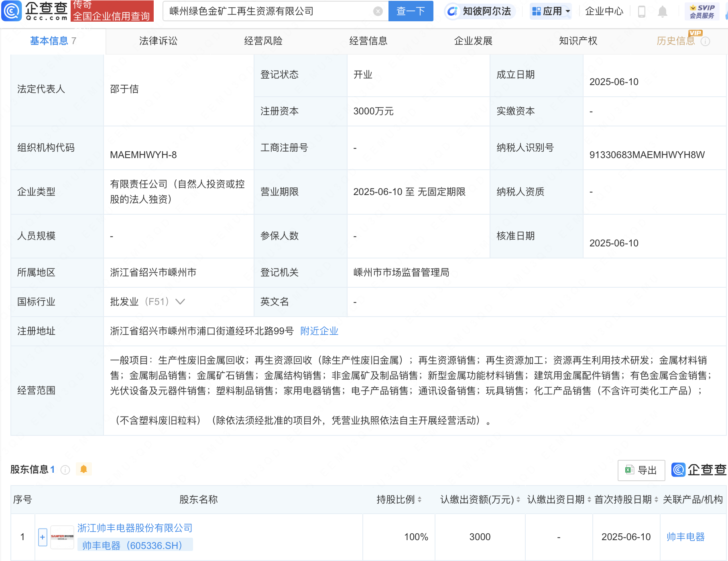
Task: Subscribe via the 股东信息 bell icon
Action: tap(83, 469)
